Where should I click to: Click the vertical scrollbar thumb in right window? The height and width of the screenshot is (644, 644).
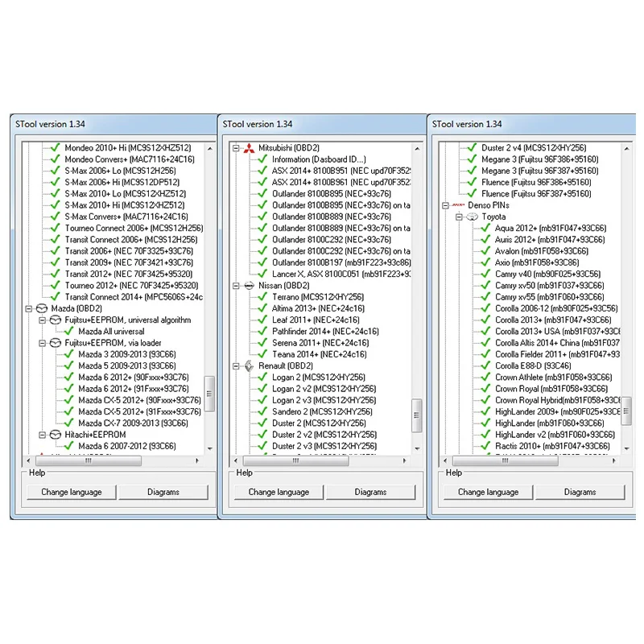pos(626,411)
